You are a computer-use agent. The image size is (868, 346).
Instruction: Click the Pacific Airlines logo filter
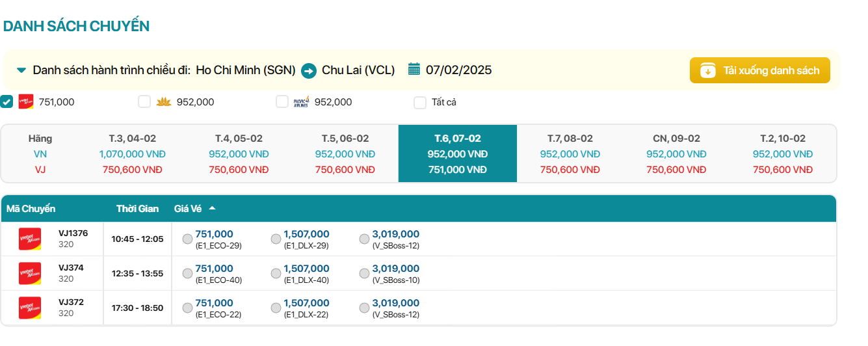[x=301, y=102]
